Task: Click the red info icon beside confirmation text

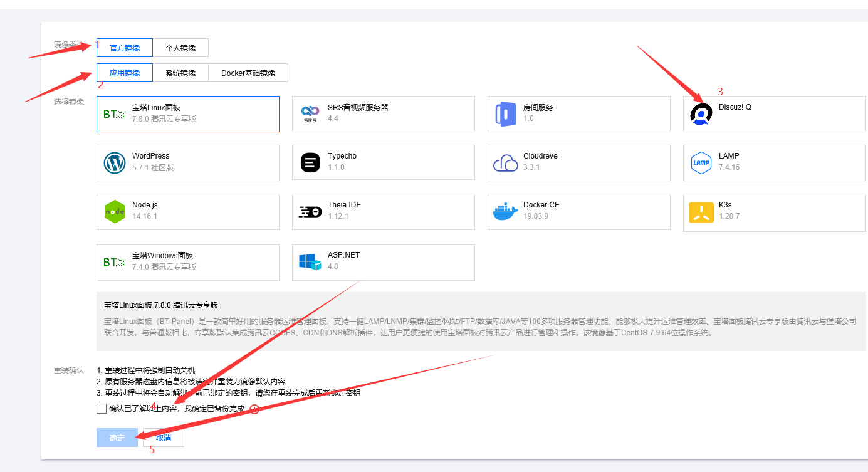Action: (254, 409)
